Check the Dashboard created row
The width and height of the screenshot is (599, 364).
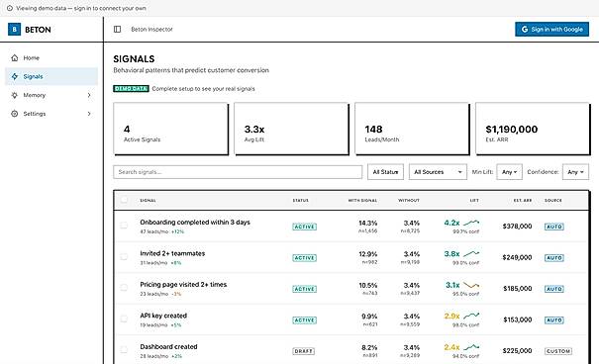pos(124,349)
